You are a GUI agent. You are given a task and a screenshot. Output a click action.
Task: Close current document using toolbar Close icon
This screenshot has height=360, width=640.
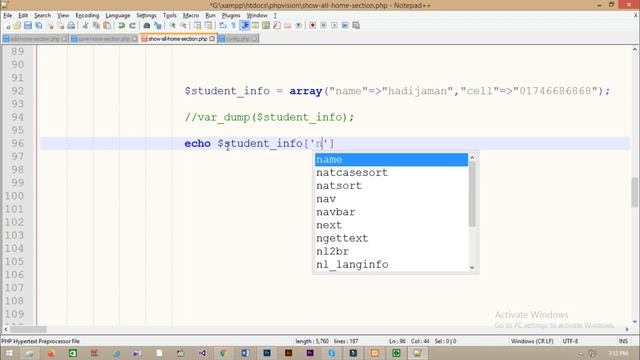tap(50, 25)
